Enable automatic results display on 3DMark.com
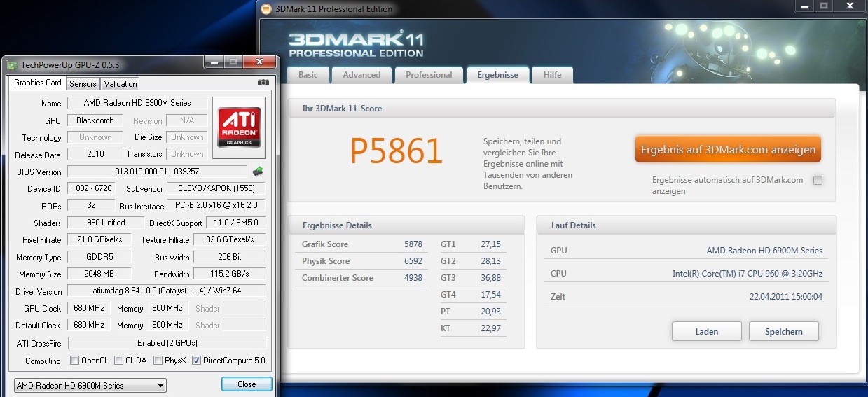 pyautogui.click(x=818, y=180)
